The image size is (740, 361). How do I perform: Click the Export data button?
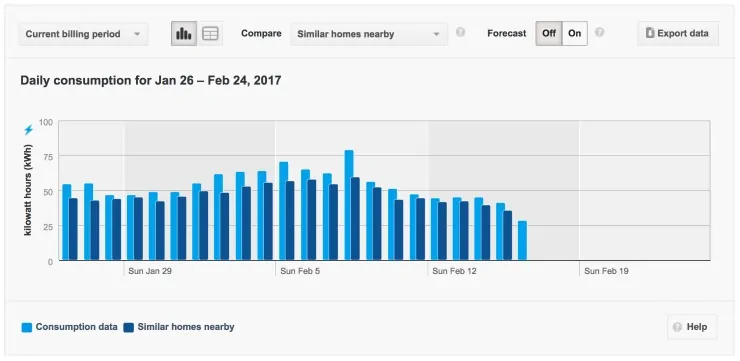(678, 34)
